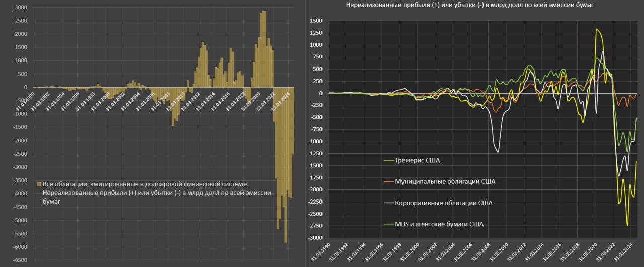Click the yellow line peak above 1250
644x267 pixels.
pyautogui.click(x=596, y=30)
